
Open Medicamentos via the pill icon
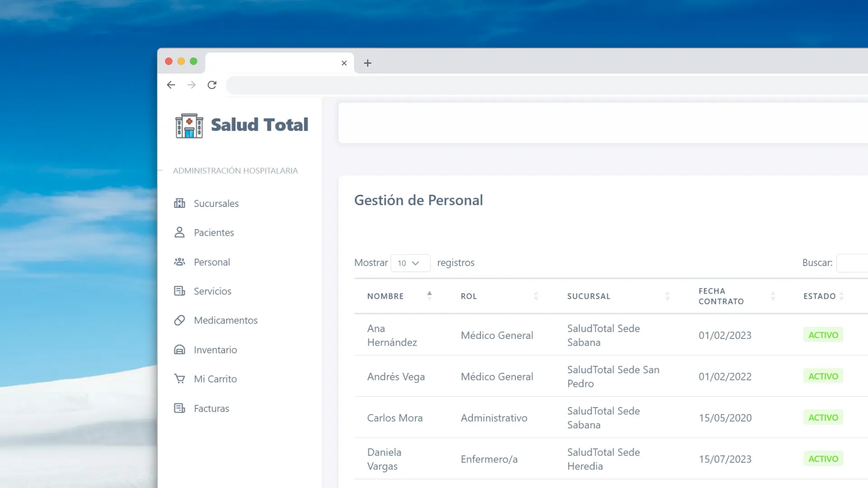coord(179,320)
